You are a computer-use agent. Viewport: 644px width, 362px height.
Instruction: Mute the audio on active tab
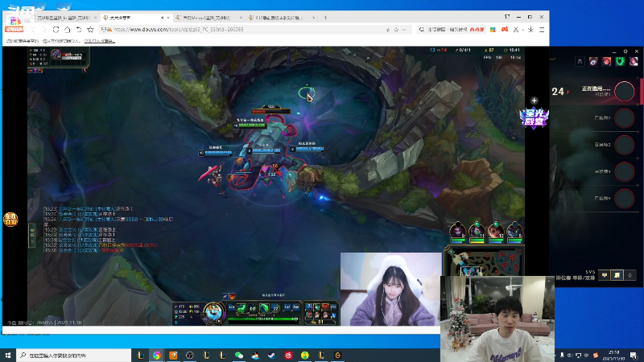(x=163, y=18)
